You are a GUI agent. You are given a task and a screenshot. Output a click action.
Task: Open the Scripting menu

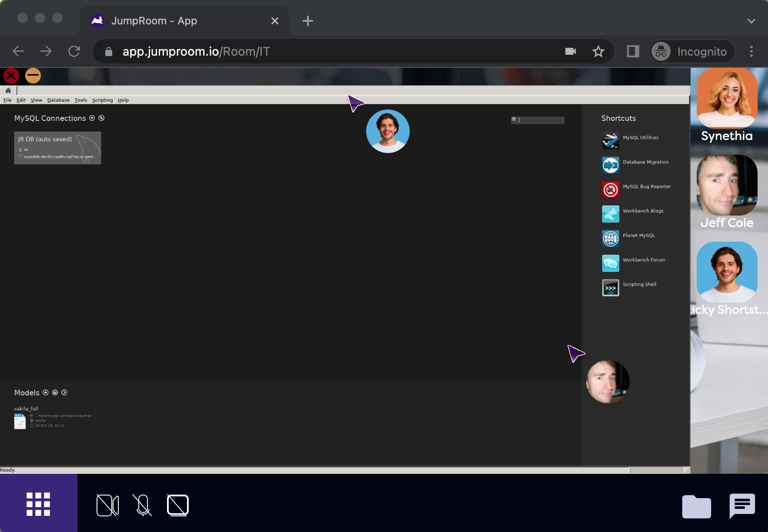(x=102, y=100)
